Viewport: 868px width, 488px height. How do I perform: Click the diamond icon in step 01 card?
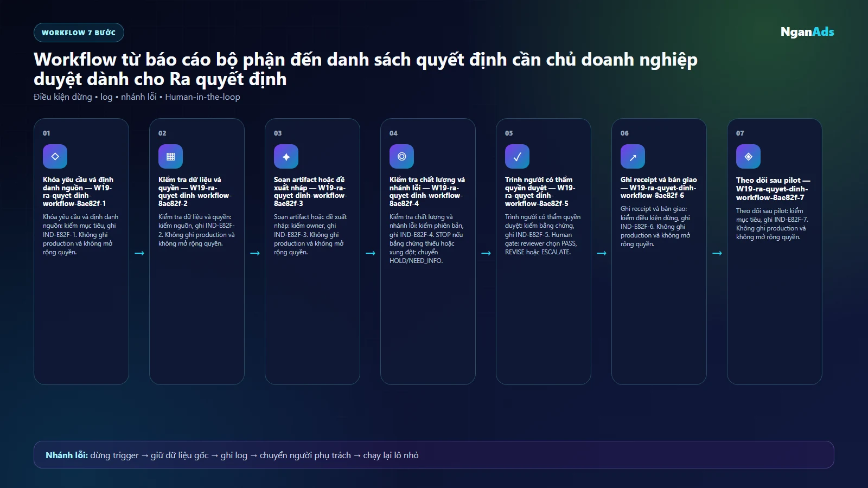tap(55, 157)
